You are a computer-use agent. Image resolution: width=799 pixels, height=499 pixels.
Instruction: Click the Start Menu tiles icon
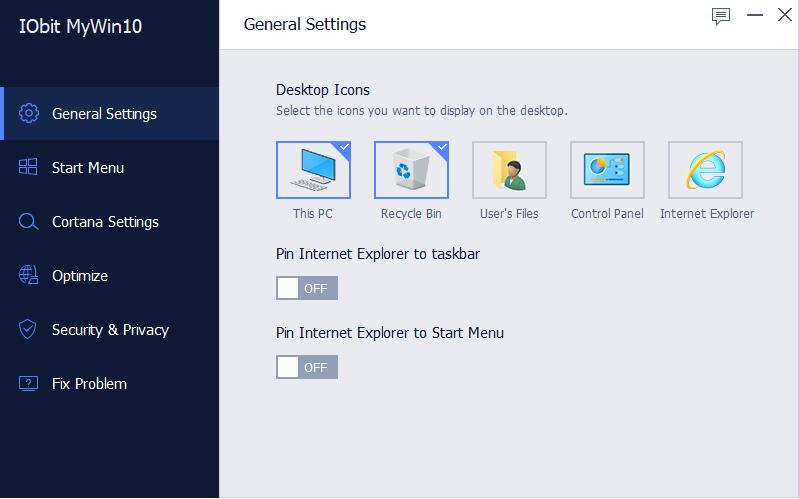pyautogui.click(x=28, y=167)
